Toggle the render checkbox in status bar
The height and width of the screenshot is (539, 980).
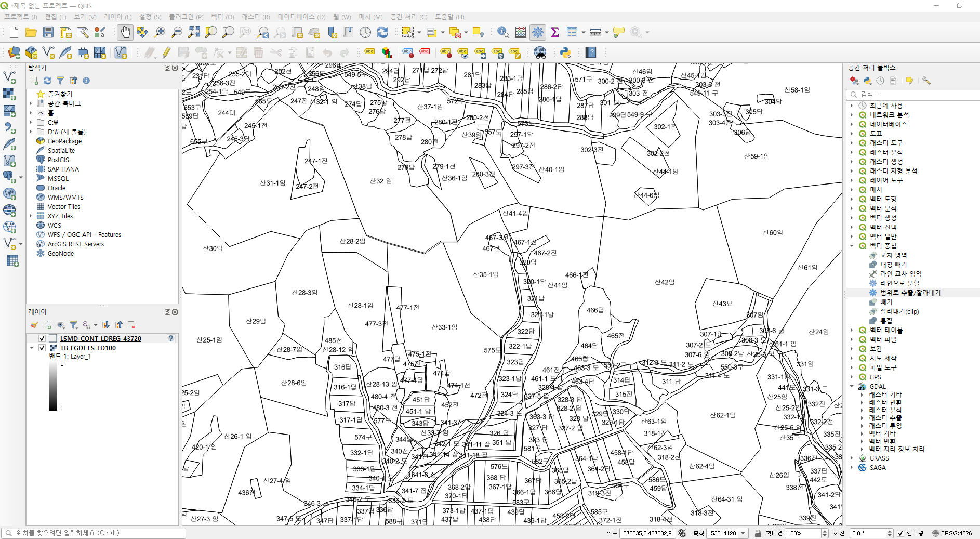[x=900, y=533]
